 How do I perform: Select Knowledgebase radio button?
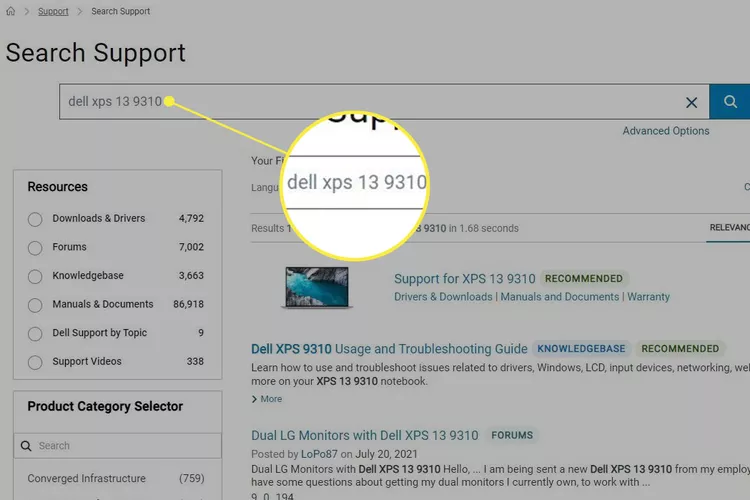pos(35,277)
